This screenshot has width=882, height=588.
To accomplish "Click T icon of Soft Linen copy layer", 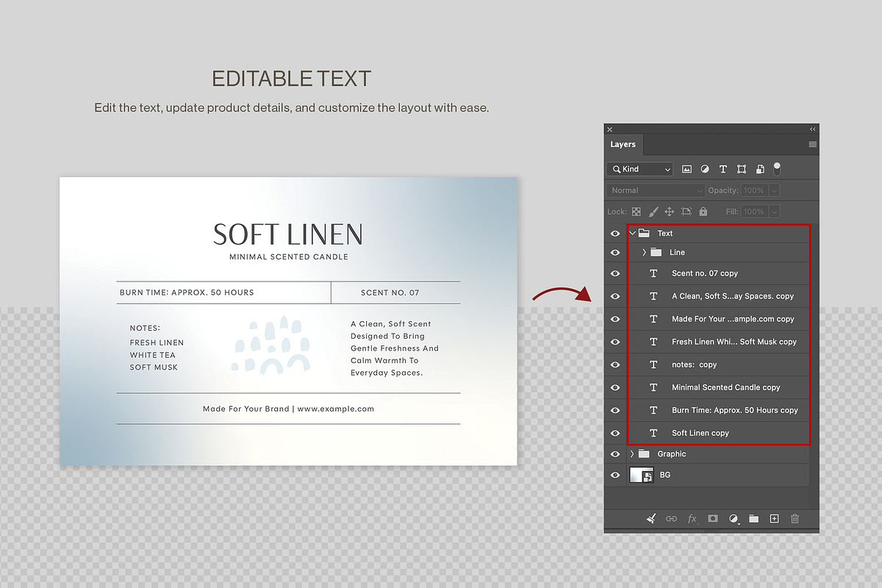I will [x=653, y=433].
